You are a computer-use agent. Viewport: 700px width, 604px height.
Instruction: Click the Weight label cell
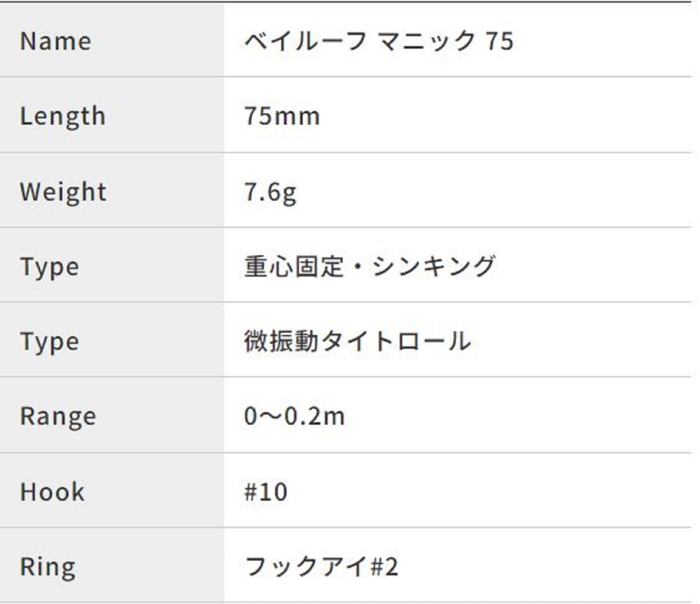tap(63, 192)
